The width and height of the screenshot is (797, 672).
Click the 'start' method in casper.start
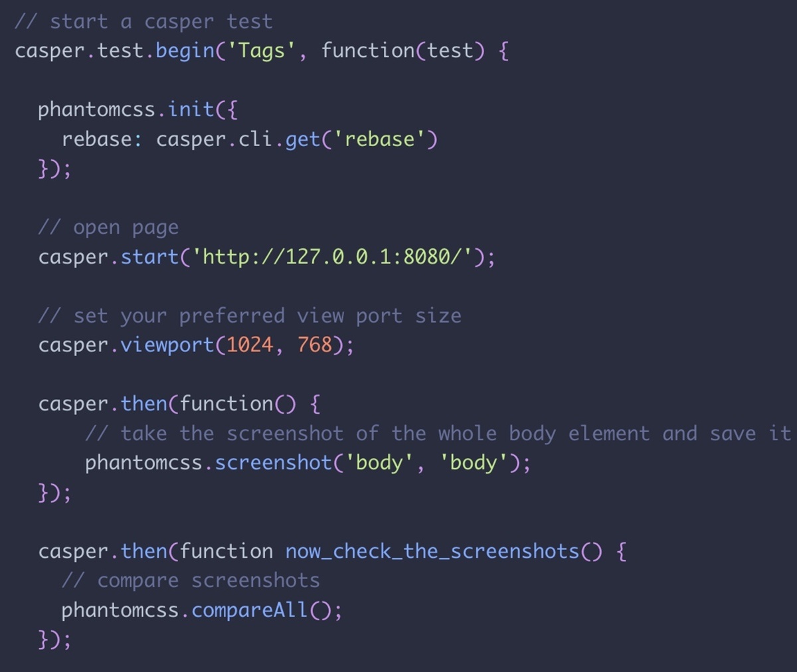tap(149, 257)
